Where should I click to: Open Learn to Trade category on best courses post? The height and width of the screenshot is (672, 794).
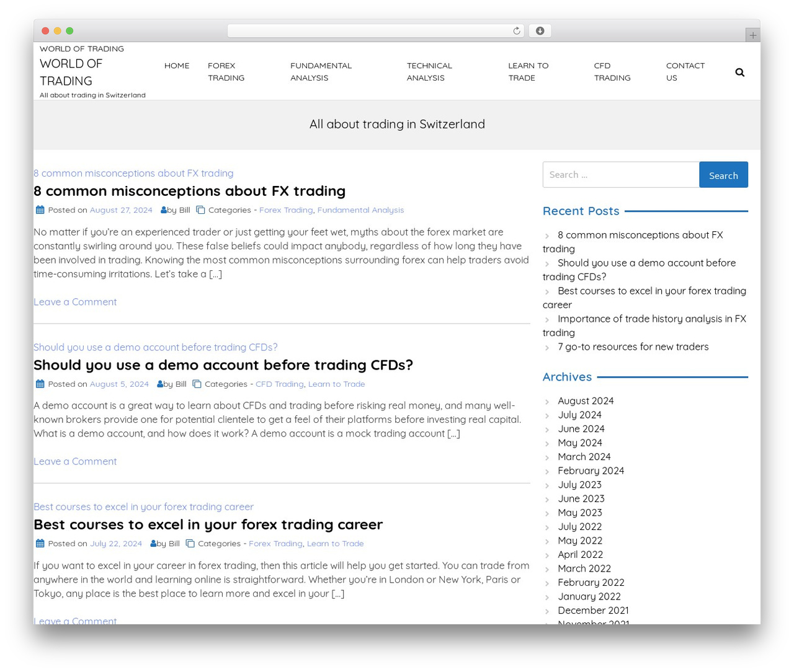(x=335, y=544)
